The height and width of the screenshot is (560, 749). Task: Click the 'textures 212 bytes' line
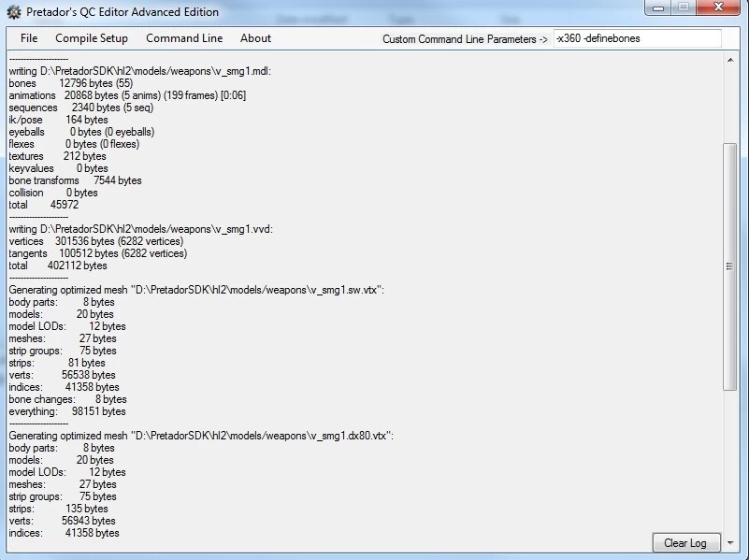pyautogui.click(x=57, y=156)
